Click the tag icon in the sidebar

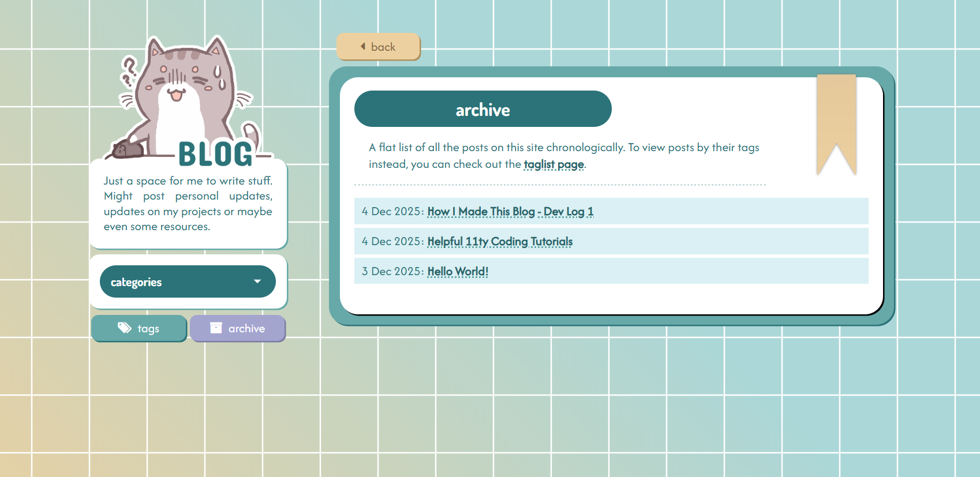124,328
